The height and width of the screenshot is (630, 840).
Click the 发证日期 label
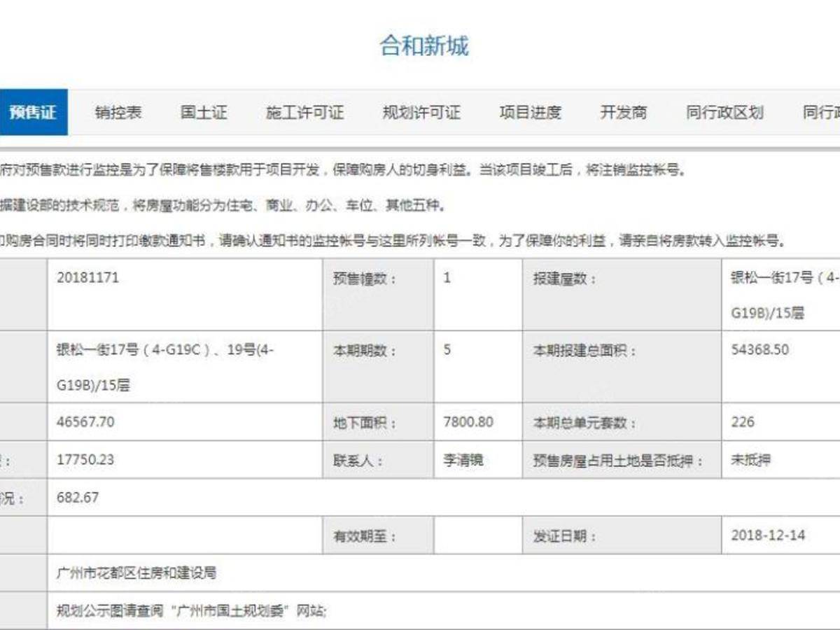coord(565,537)
